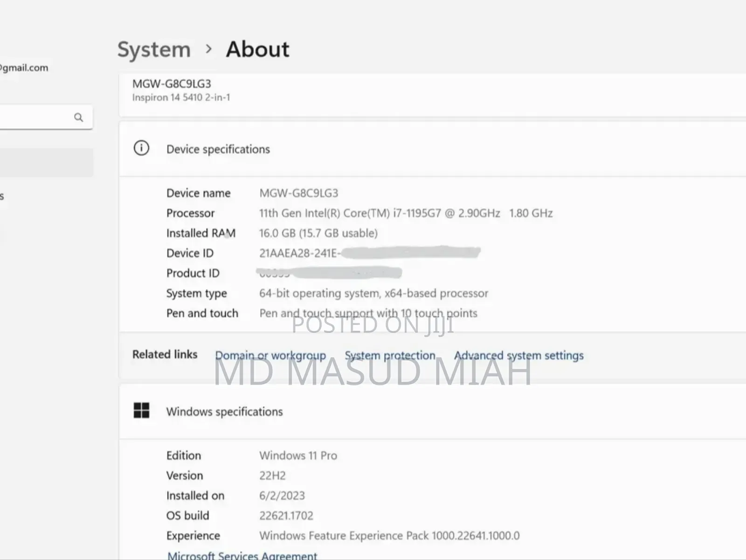Click the Windows specifications section header

tap(224, 412)
